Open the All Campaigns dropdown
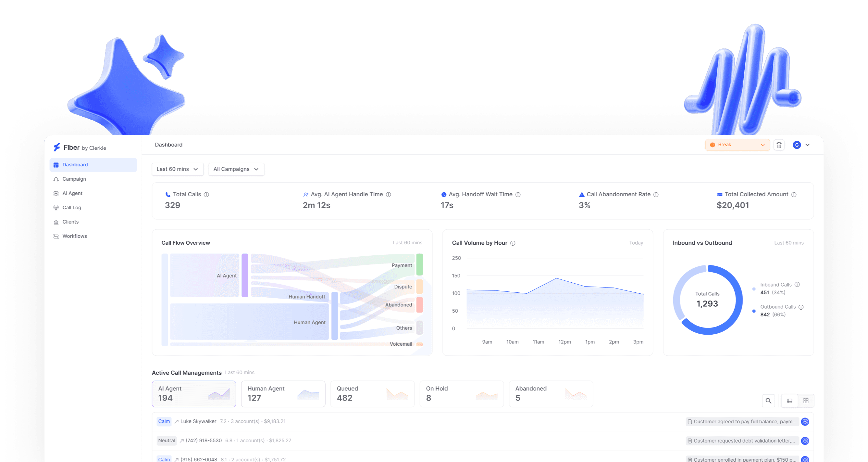This screenshot has height=462, width=868. pos(236,169)
